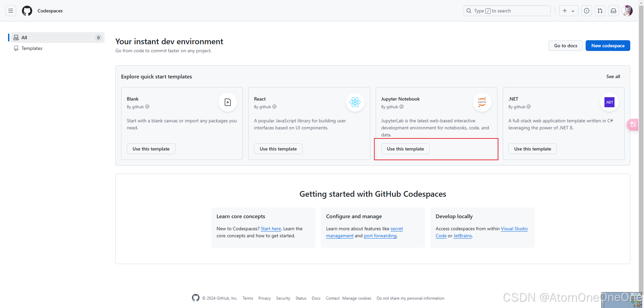Click See all templates link
The width and height of the screenshot is (644, 308).
pyautogui.click(x=613, y=76)
